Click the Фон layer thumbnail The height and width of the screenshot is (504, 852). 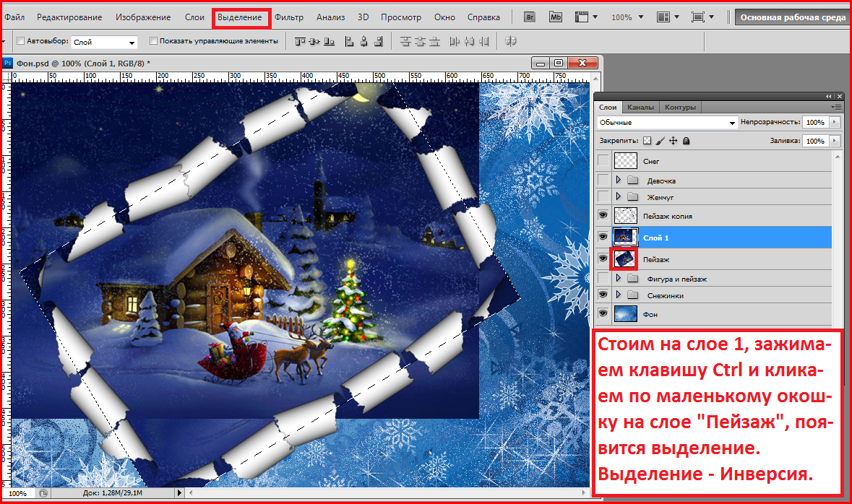click(625, 314)
